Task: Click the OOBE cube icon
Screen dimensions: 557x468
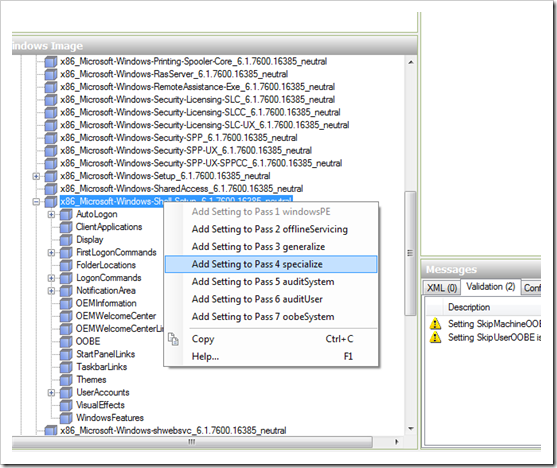Action: (x=66, y=341)
